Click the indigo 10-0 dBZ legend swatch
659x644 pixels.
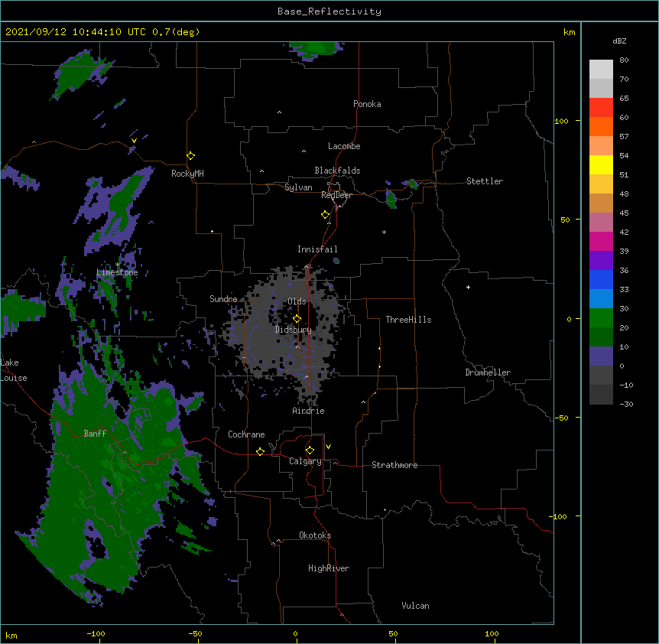point(601,356)
